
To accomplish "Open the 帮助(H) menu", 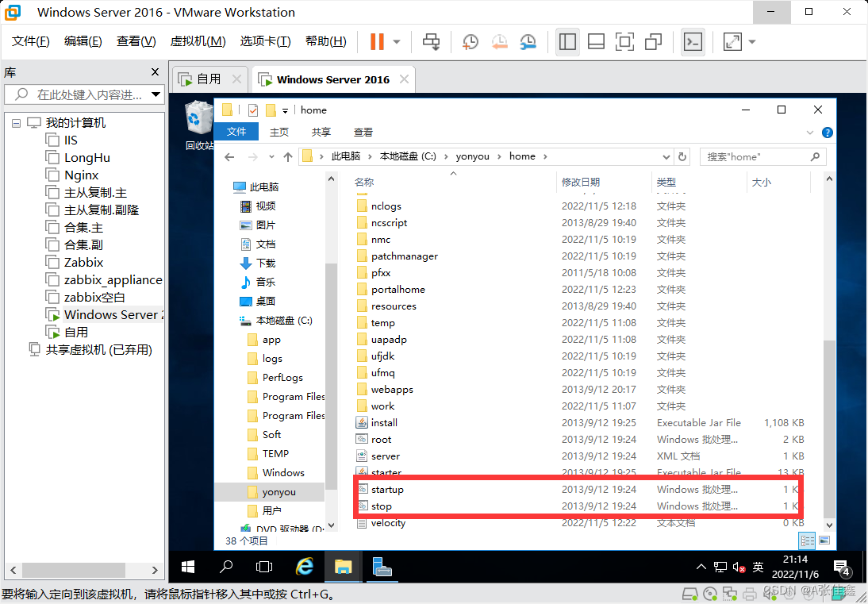I will (x=325, y=41).
